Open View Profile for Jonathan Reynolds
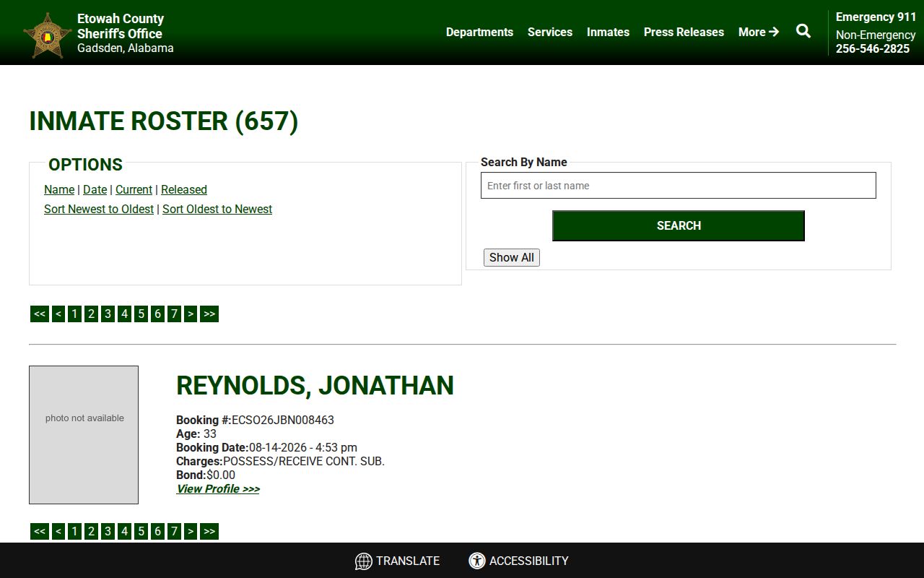The width and height of the screenshot is (924, 578). point(218,489)
